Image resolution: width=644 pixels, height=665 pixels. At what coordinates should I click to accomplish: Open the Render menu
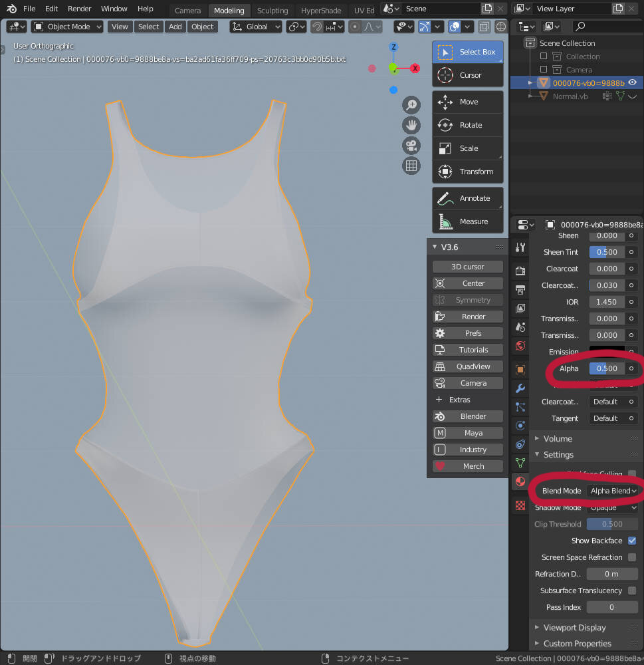[79, 9]
